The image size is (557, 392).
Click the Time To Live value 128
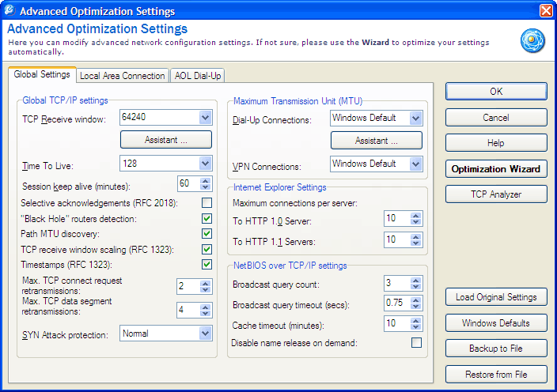click(130, 164)
